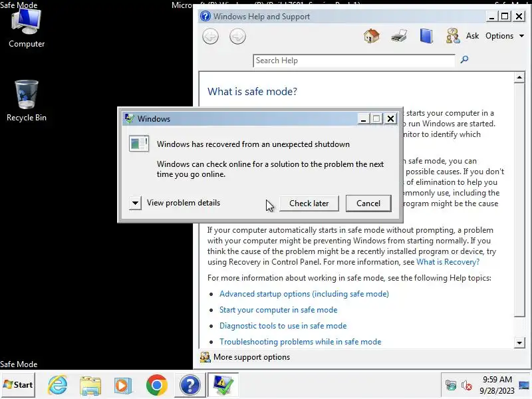Maximize the Help and Support window
Viewport: 532px width, 399px height.
505,16
